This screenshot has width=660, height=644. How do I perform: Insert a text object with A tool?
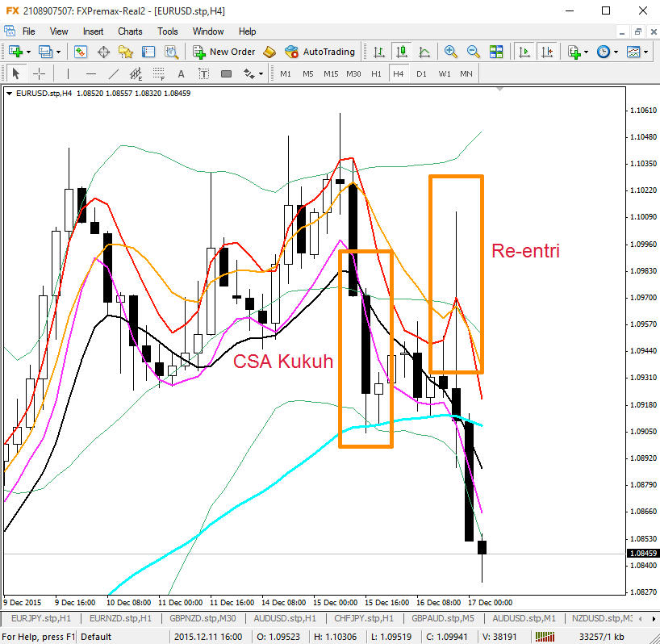pyautogui.click(x=181, y=74)
